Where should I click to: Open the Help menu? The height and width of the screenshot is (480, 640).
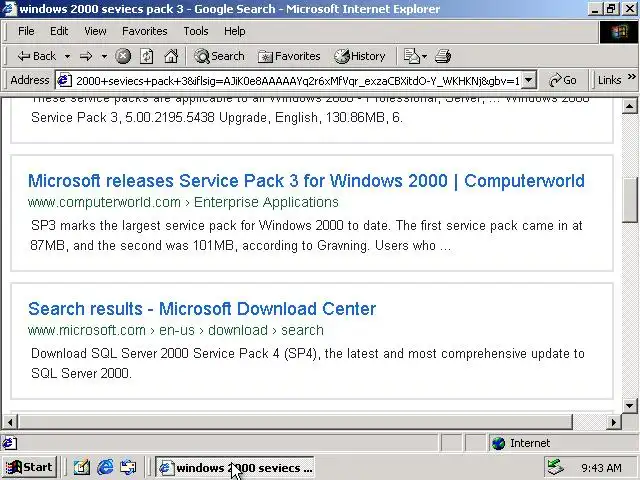(x=234, y=31)
